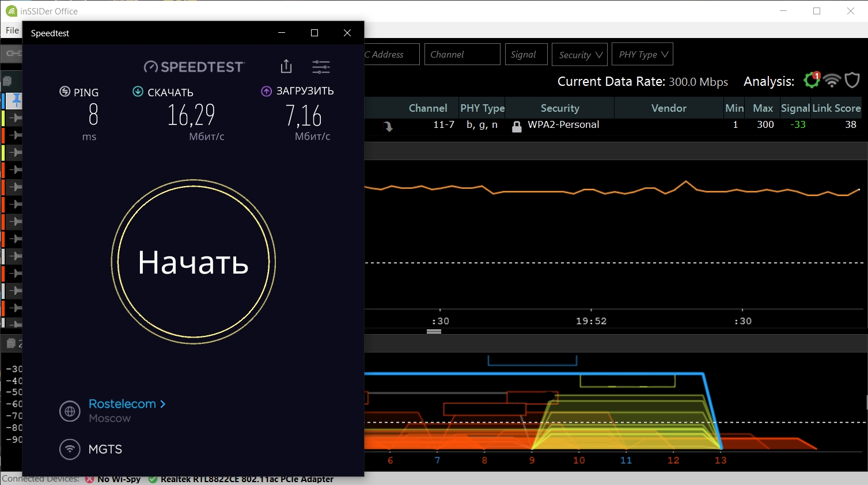Click the lock icon beside WPA2-Personal

[x=517, y=127]
